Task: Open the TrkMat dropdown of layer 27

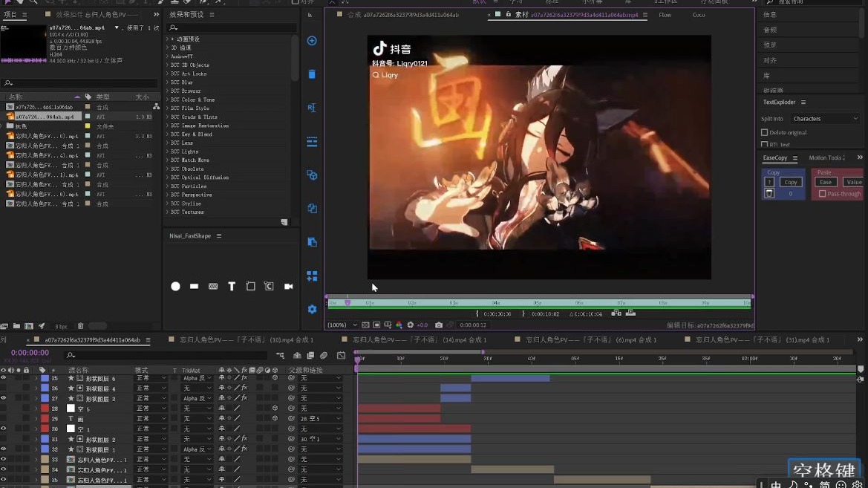Action: (x=197, y=398)
